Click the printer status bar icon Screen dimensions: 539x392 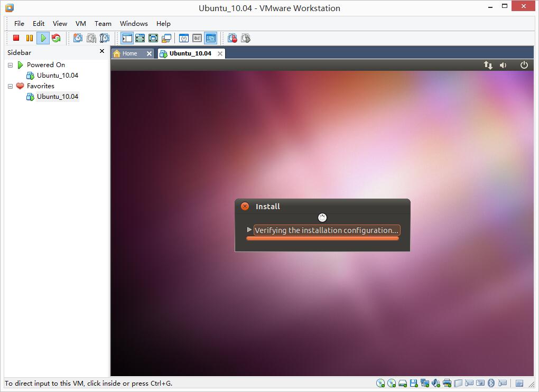(x=447, y=383)
